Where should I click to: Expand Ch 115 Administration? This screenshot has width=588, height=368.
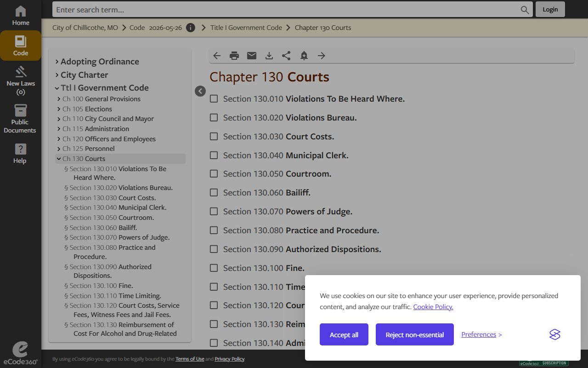click(x=59, y=129)
